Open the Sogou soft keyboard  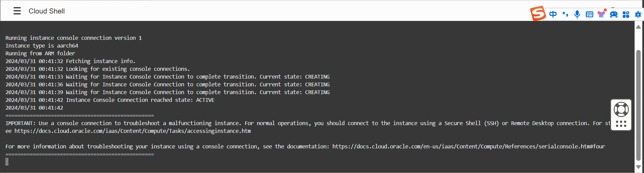coord(589,14)
